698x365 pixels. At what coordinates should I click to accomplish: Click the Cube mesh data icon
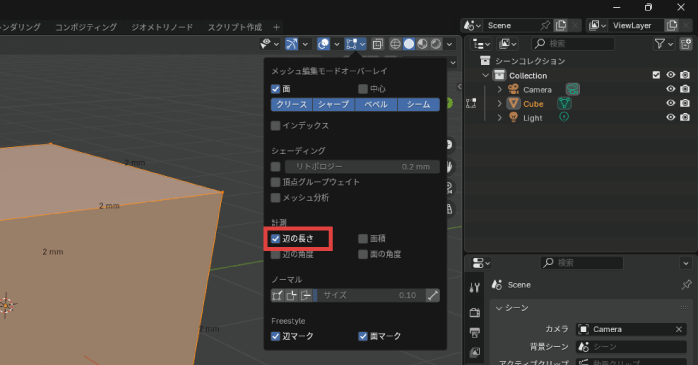[564, 103]
